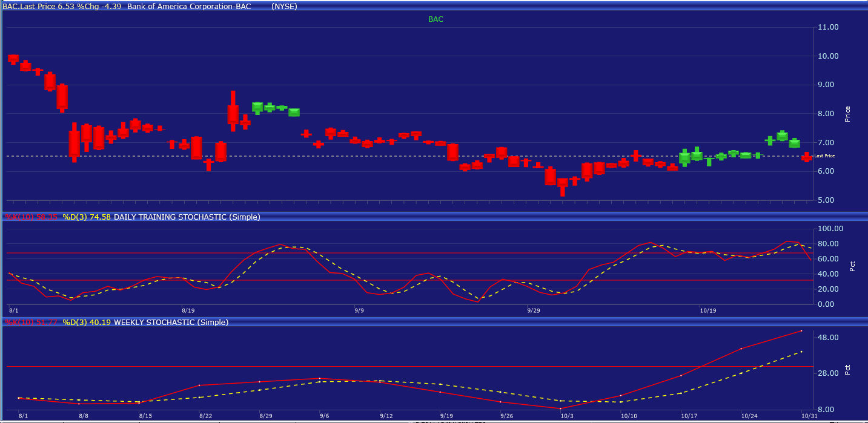Viewport: 868px width, 423px height.
Task: Click the 9/6 weekly date label
Action: (324, 416)
